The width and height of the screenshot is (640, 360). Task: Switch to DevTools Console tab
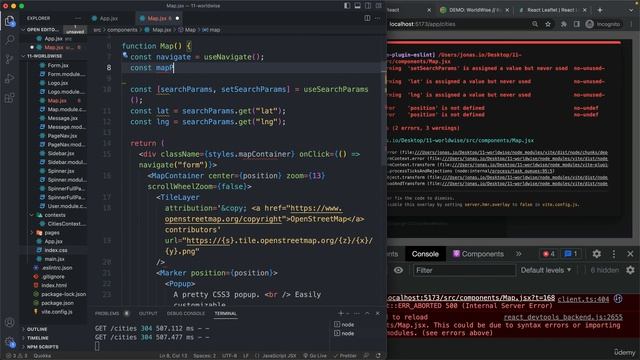(x=425, y=254)
